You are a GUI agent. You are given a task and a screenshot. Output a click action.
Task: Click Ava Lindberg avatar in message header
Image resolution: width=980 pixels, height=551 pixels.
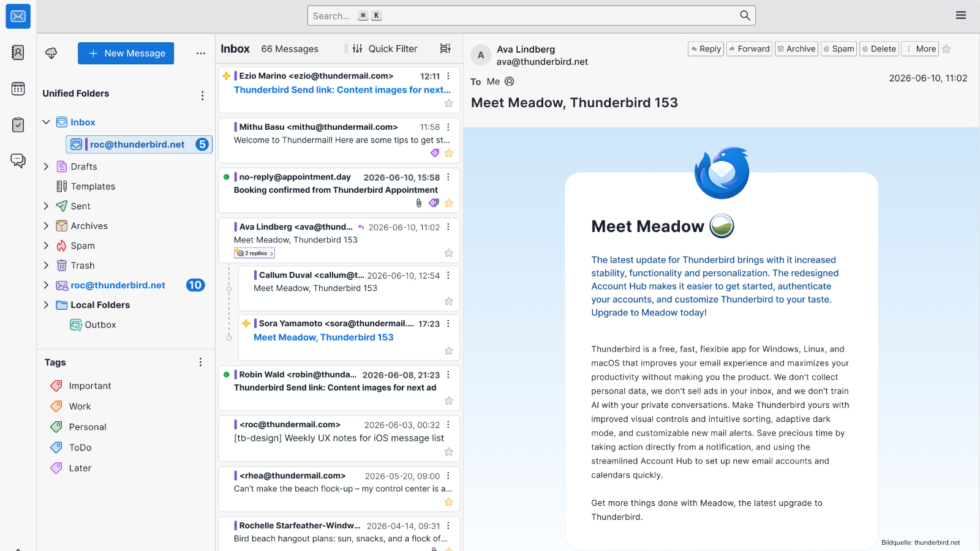481,55
